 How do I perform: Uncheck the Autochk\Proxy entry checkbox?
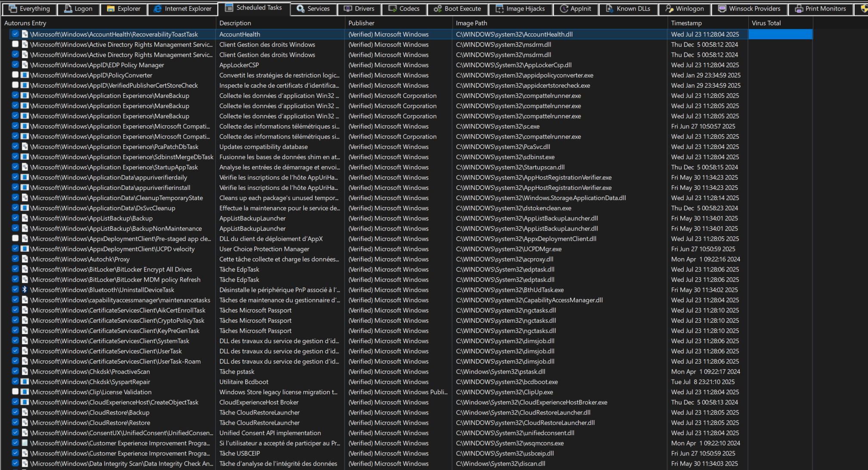15,259
